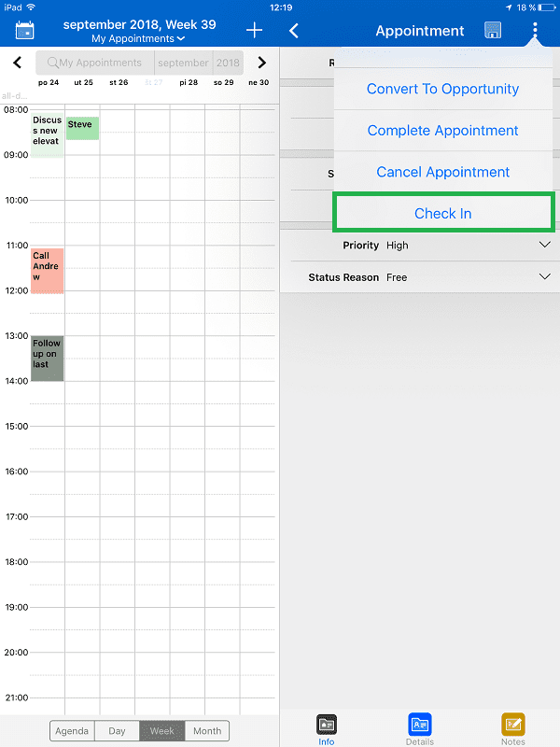
Task: Open the Notes tab icon
Action: pos(512,725)
